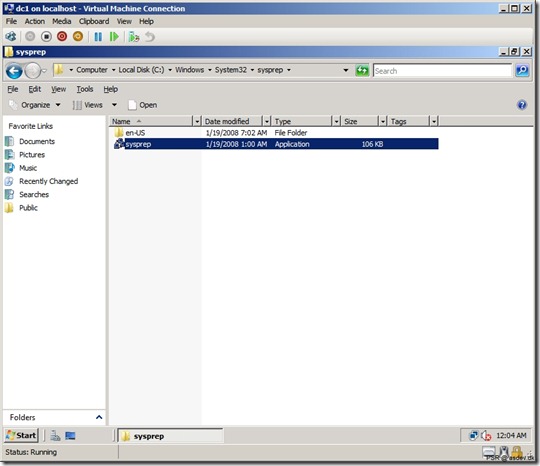Viewport: 540px width, 466px height.
Task: Expand the Organize dropdown
Action: coord(58,105)
